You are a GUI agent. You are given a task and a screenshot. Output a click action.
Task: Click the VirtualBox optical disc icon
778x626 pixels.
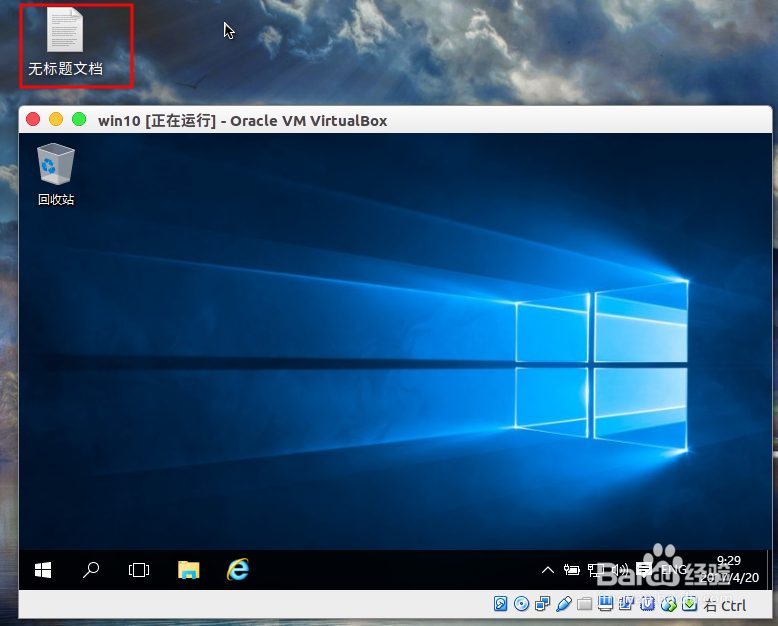click(521, 604)
